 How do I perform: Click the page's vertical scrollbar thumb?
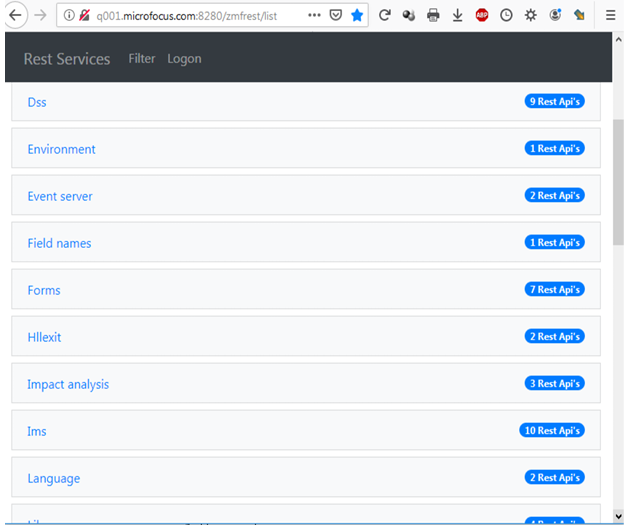click(617, 180)
